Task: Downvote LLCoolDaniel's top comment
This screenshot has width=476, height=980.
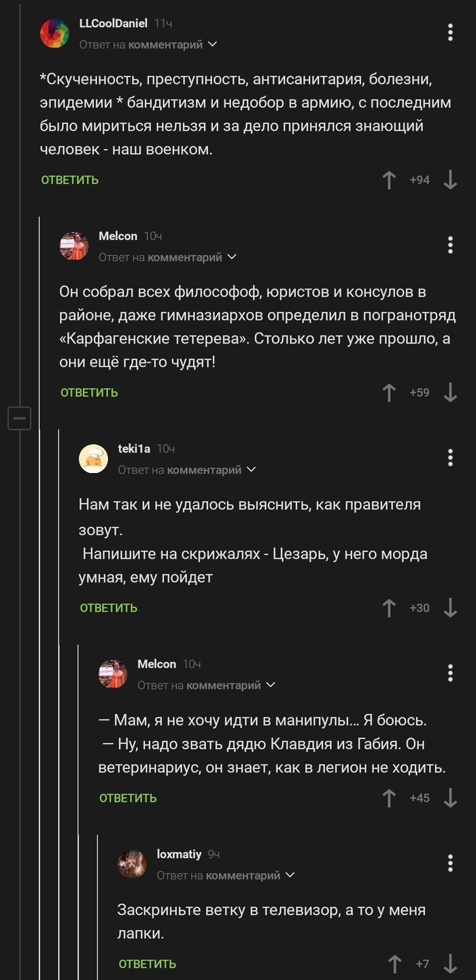Action: [449, 180]
